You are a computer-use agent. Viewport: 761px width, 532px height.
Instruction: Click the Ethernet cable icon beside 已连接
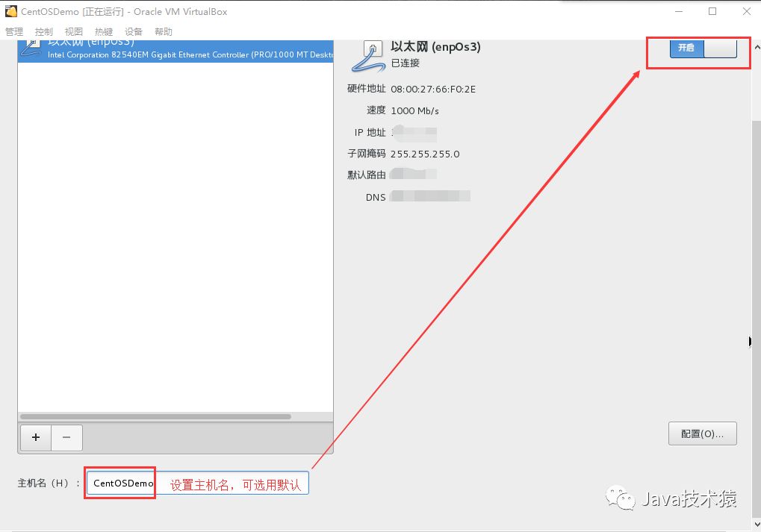click(370, 57)
